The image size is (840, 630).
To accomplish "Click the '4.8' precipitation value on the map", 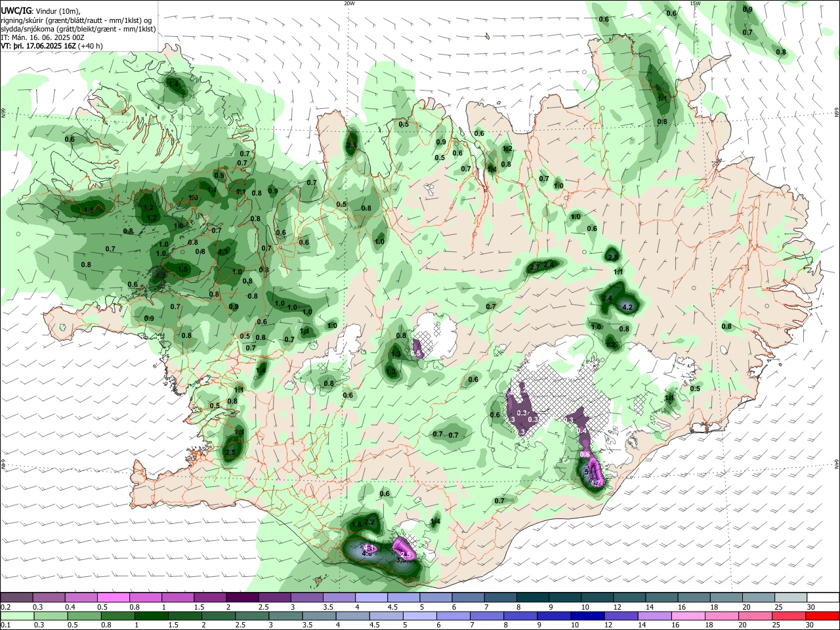I will pos(367,553).
